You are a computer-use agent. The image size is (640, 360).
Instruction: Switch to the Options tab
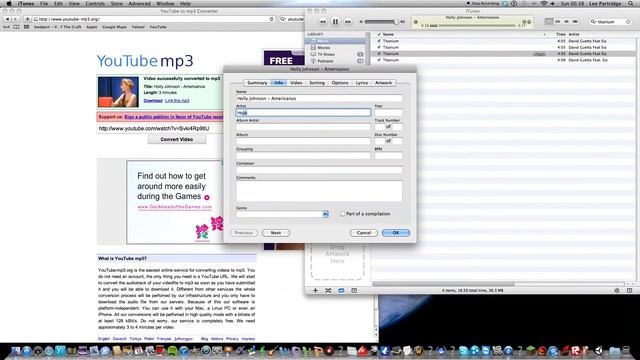[340, 83]
